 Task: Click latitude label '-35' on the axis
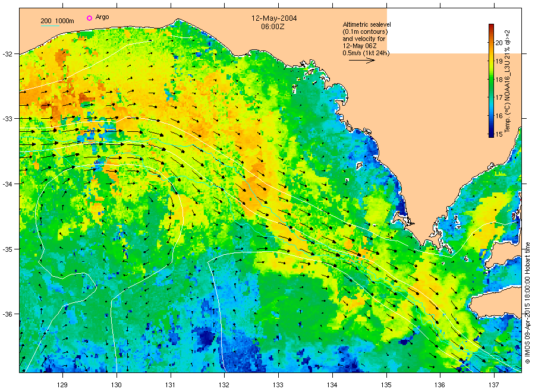(8, 249)
